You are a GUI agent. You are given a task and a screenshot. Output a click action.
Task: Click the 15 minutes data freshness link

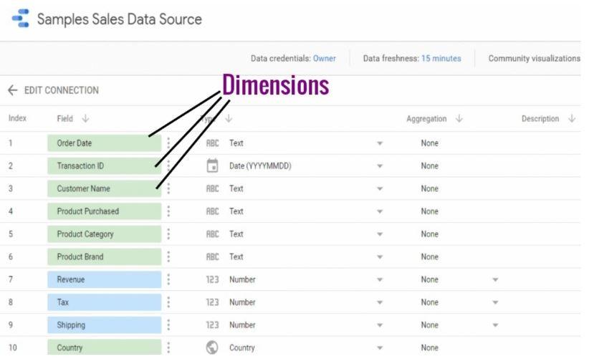point(441,59)
